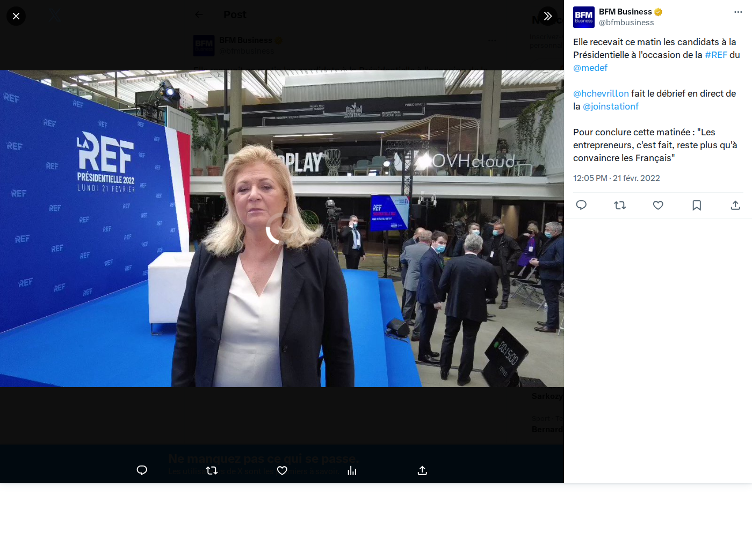Bookmark this post
752x560 pixels.
coord(697,205)
